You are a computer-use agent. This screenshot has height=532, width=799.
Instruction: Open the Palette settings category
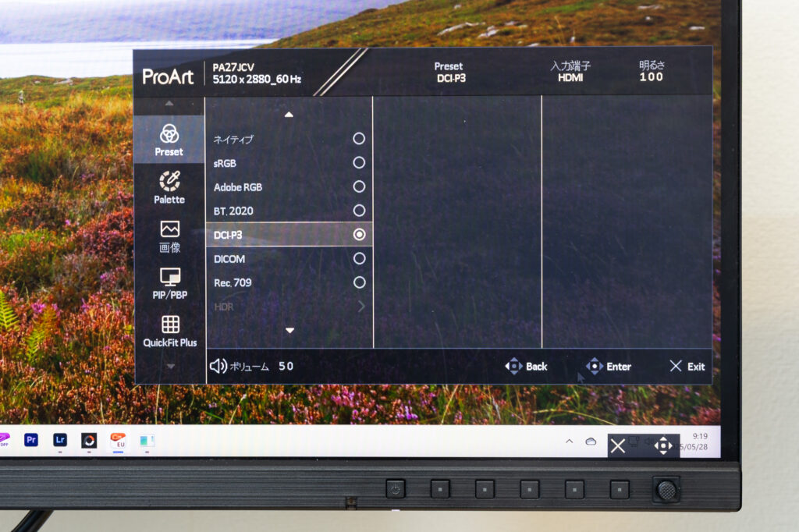coord(169,187)
